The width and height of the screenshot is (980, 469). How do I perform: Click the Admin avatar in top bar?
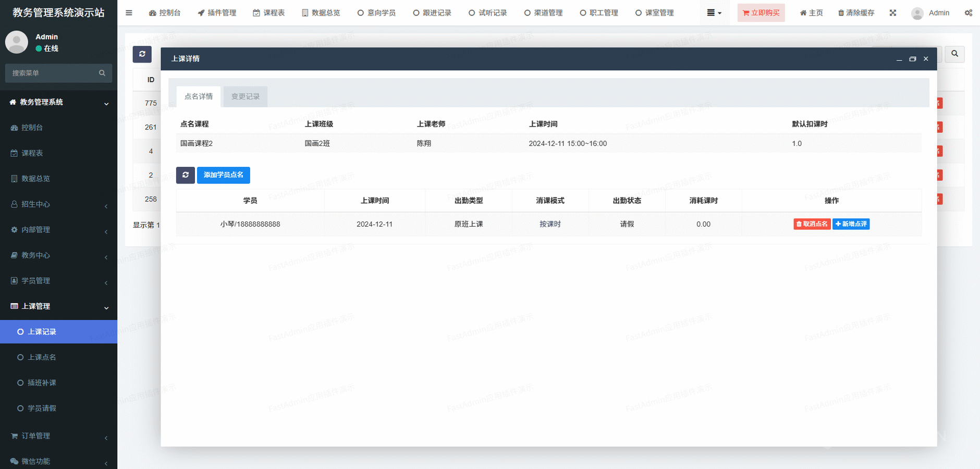917,13
